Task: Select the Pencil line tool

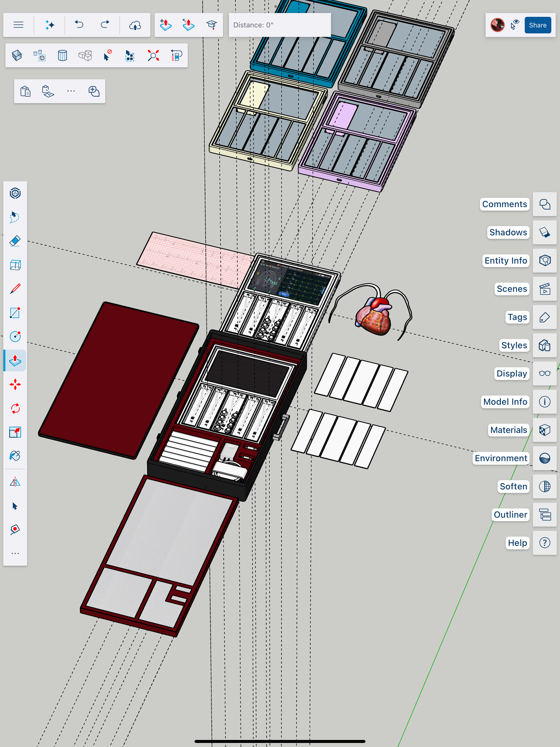Action: click(x=15, y=289)
